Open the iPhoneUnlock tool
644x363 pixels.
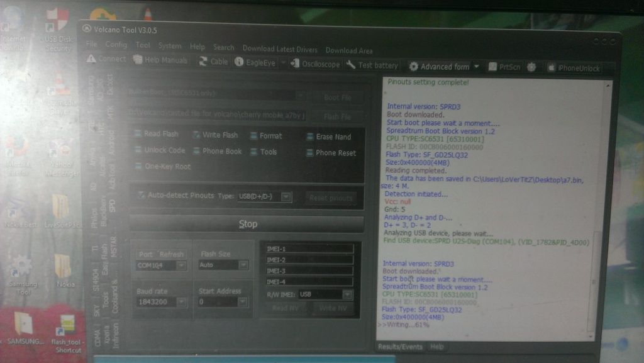(x=574, y=68)
